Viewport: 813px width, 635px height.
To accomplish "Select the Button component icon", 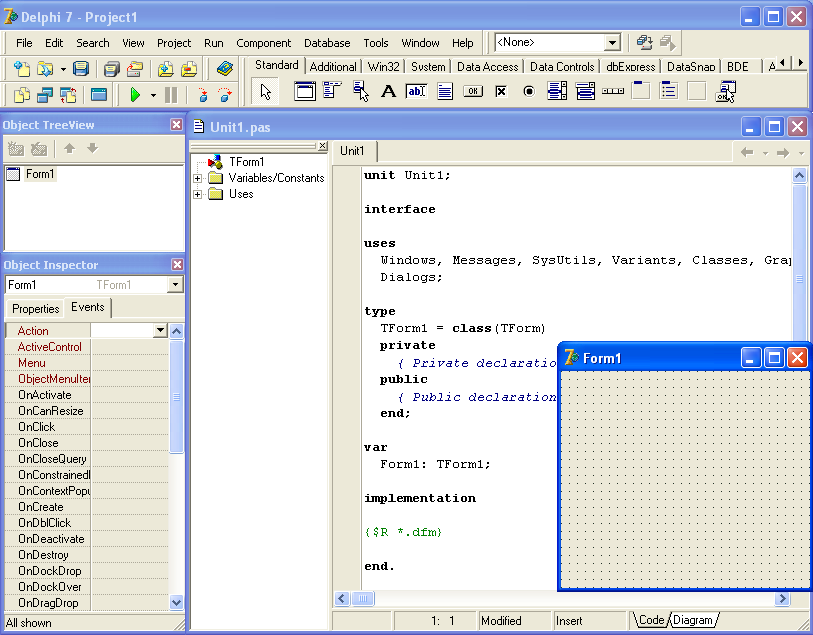I will pos(473,92).
